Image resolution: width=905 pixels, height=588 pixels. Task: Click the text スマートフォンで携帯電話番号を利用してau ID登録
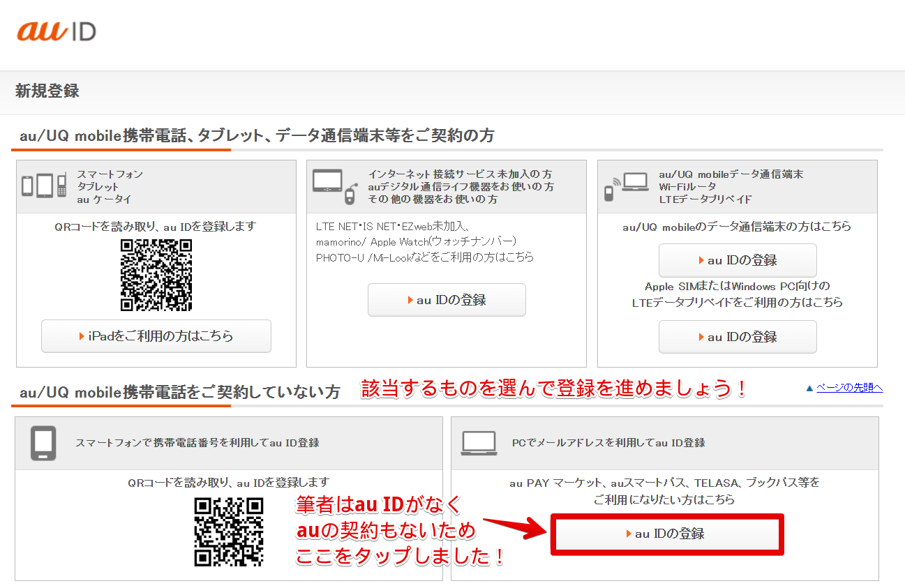pyautogui.click(x=197, y=443)
